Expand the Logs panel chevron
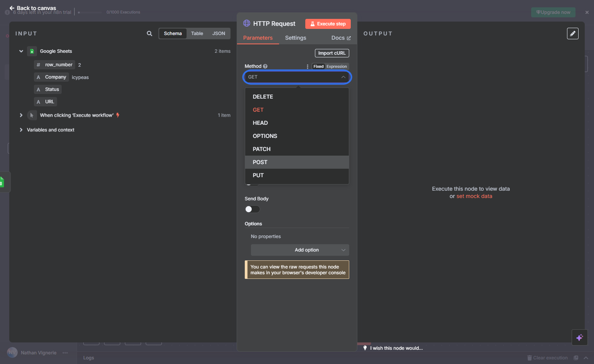 pyautogui.click(x=586, y=358)
